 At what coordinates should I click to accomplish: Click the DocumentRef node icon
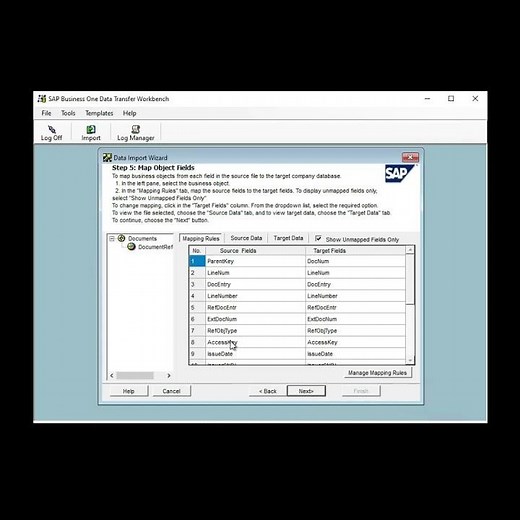[131, 247]
